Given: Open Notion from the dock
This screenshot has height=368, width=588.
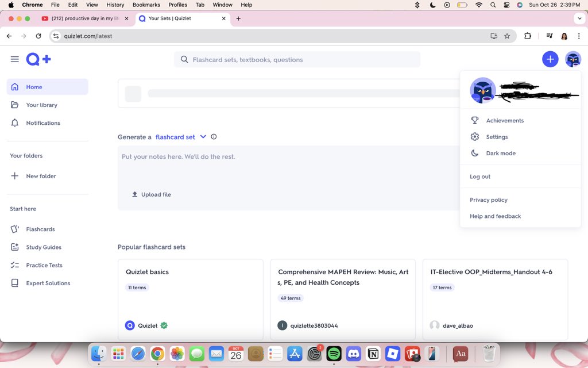Looking at the screenshot, I should (x=373, y=354).
